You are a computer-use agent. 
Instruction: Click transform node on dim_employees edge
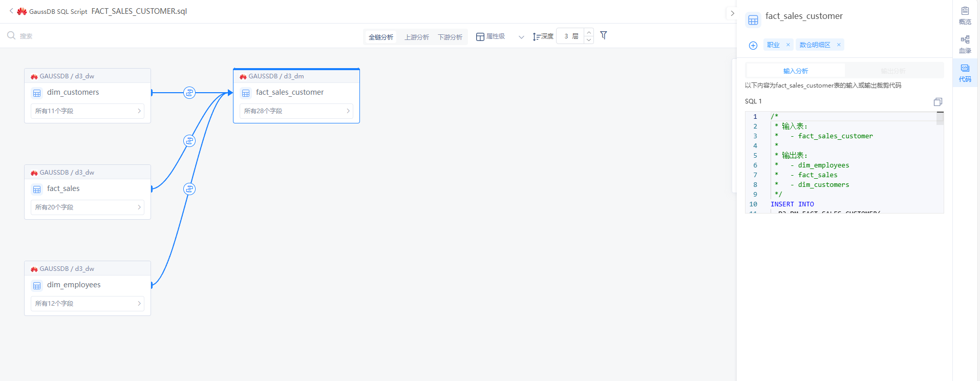pos(189,189)
